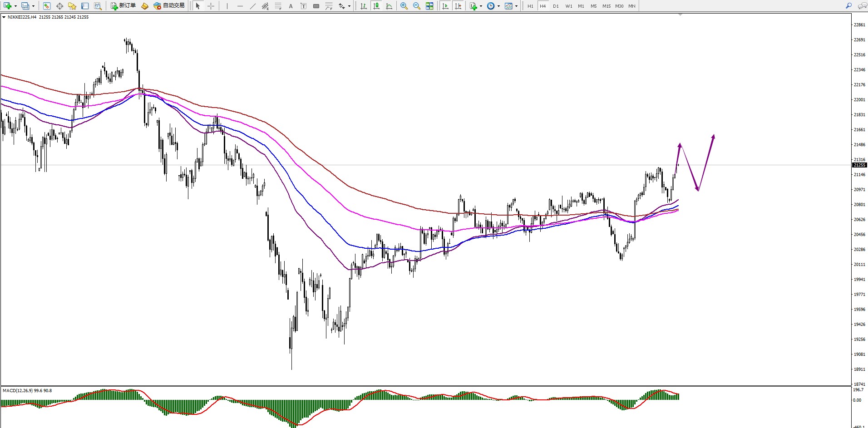Viewport: 868px width, 428px height.
Task: Toggle Chart Shift button
Action: click(x=458, y=6)
